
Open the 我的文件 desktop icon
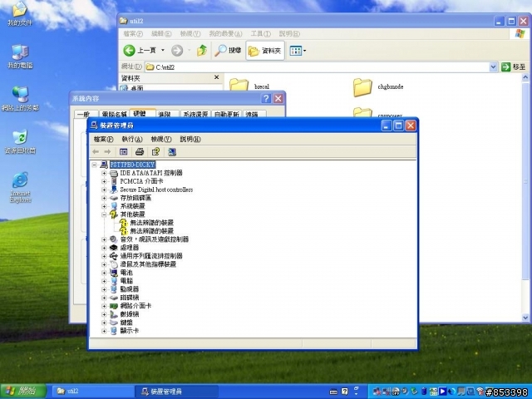coord(20,14)
